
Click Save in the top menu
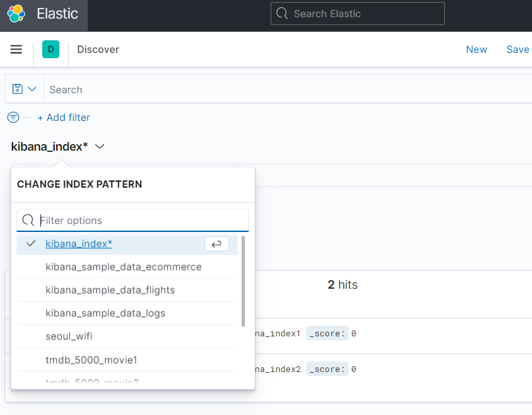tap(517, 50)
